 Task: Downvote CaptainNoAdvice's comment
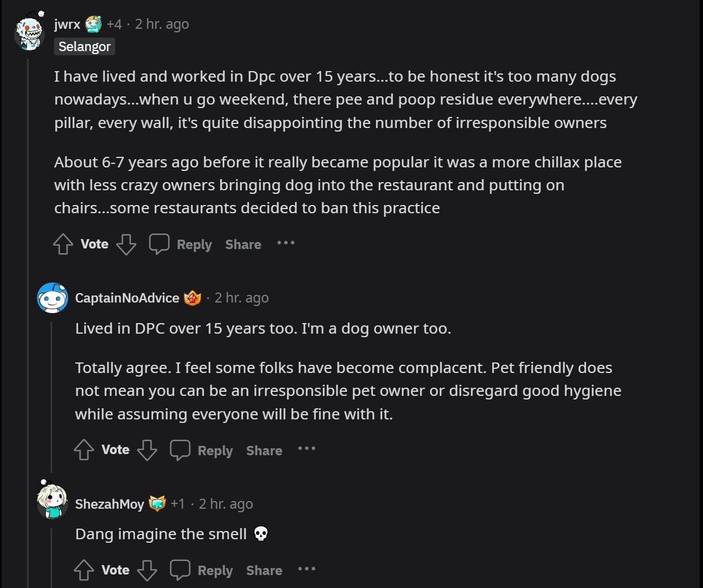tap(147, 451)
